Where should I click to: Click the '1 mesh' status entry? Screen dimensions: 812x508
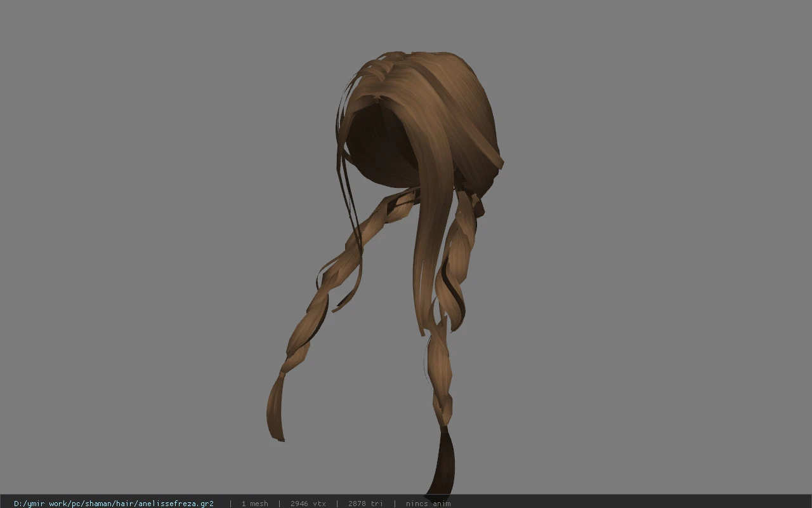coord(254,504)
